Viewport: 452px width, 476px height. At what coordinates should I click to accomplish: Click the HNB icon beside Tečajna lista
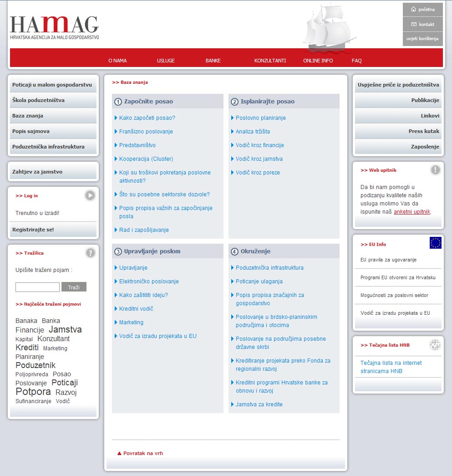pyautogui.click(x=435, y=345)
